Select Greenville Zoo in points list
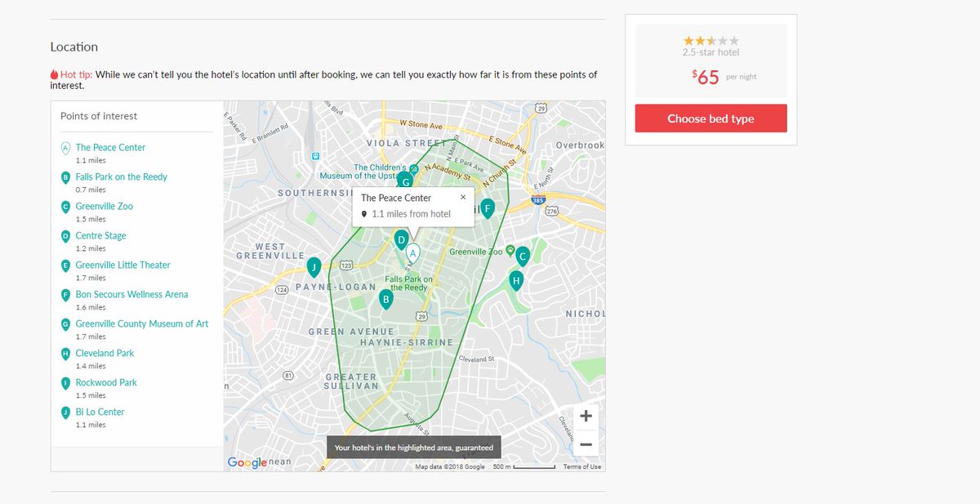The width and height of the screenshot is (980, 504). 105,207
